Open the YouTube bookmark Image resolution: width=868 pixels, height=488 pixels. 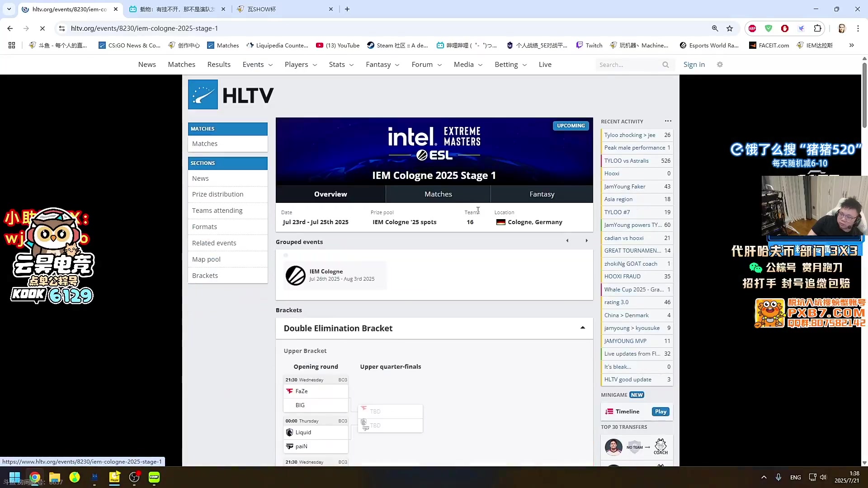click(337, 45)
